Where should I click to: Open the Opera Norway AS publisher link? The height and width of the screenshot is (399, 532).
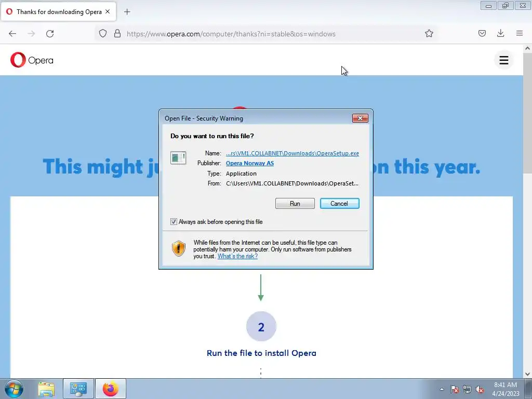click(x=250, y=163)
